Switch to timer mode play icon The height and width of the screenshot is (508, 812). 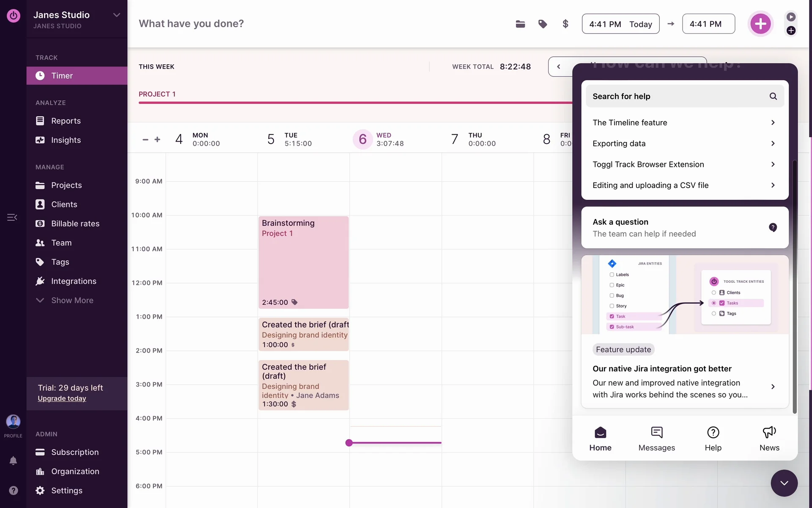tap(791, 17)
